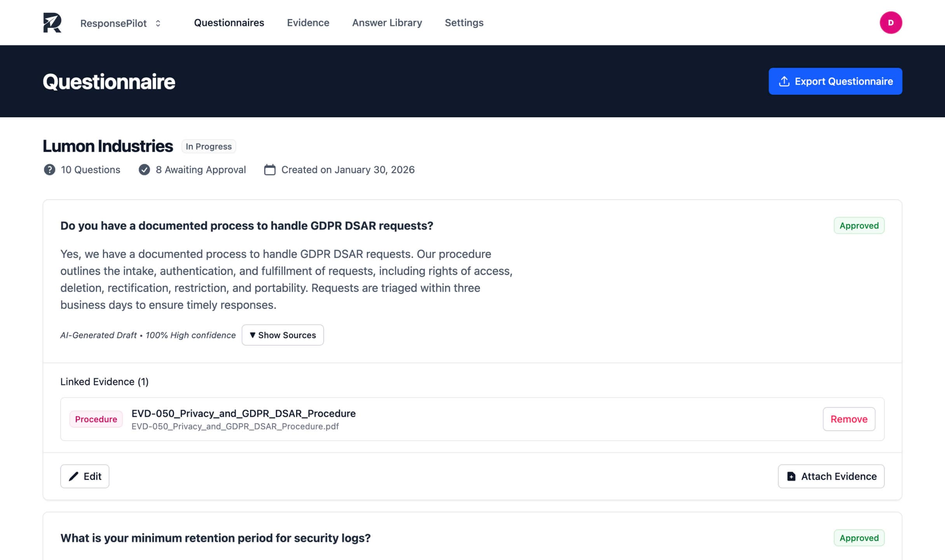Click the In Progress status badge

209,146
